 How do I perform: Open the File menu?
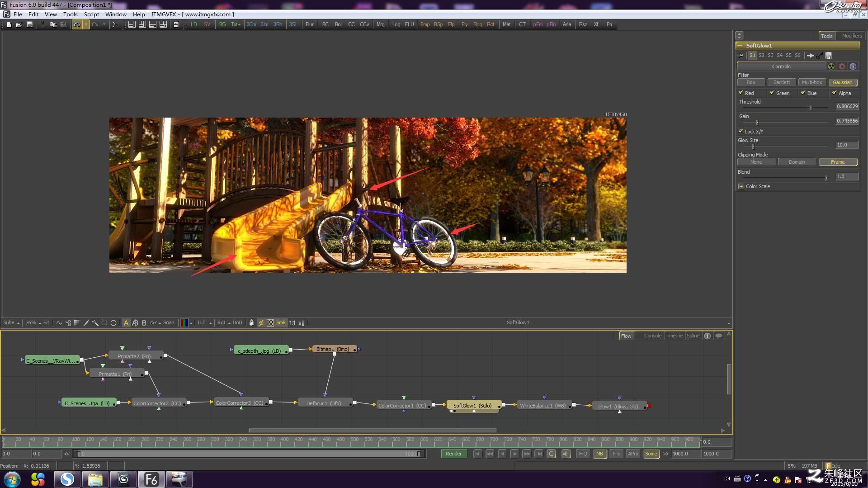click(x=18, y=14)
